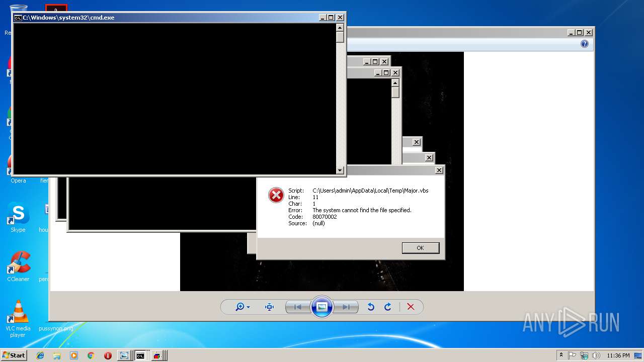The height and width of the screenshot is (362, 644).
Task: Click the actual size / fit-to-window icon
Action: tap(269, 307)
